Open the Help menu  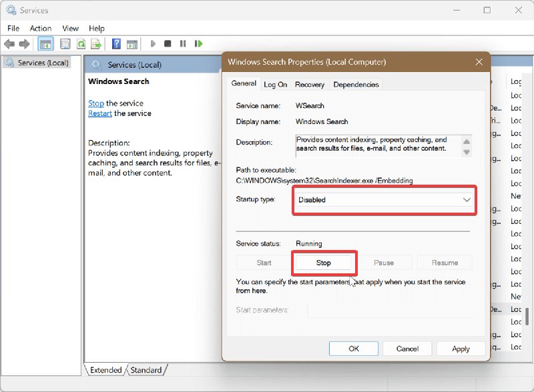[x=97, y=28]
